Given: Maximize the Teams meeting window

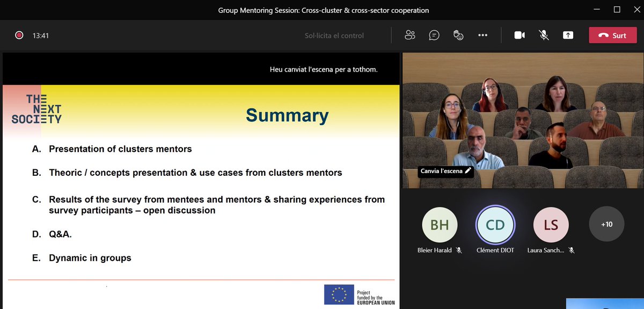Looking at the screenshot, I should coord(617,10).
